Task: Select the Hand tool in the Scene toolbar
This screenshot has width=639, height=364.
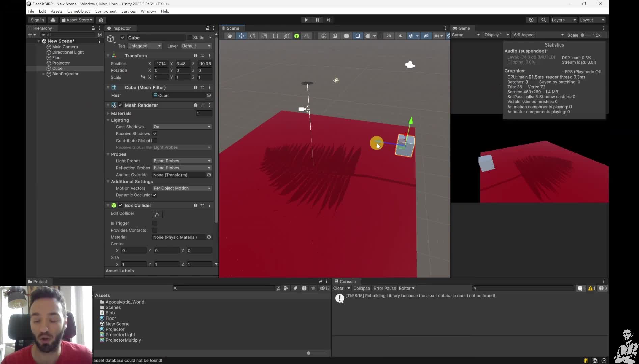Action: [230, 36]
